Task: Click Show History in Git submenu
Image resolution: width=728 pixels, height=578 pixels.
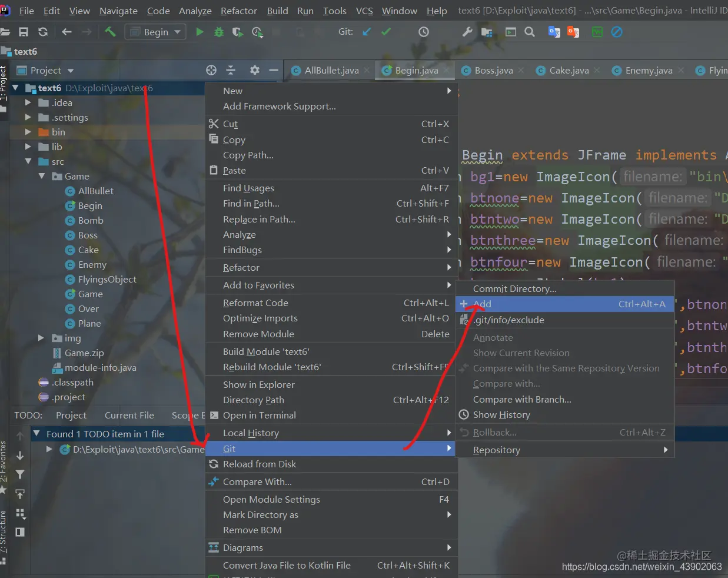Action: (564, 414)
